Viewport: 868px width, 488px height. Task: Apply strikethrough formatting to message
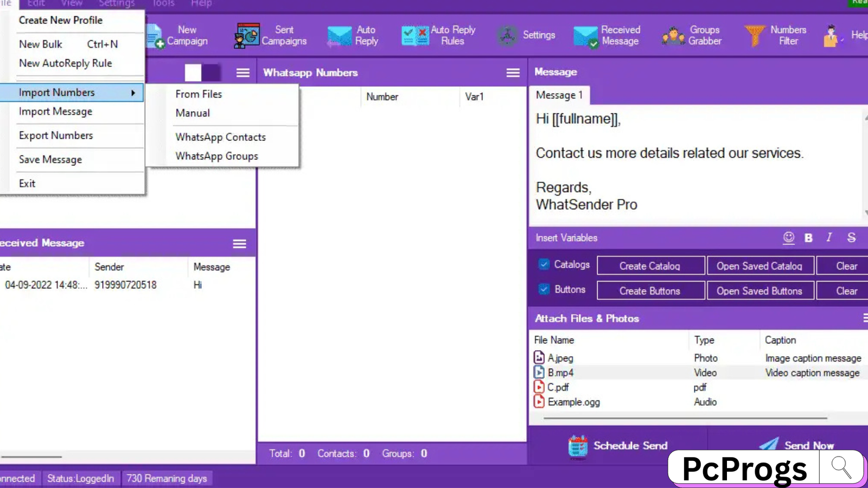(851, 237)
